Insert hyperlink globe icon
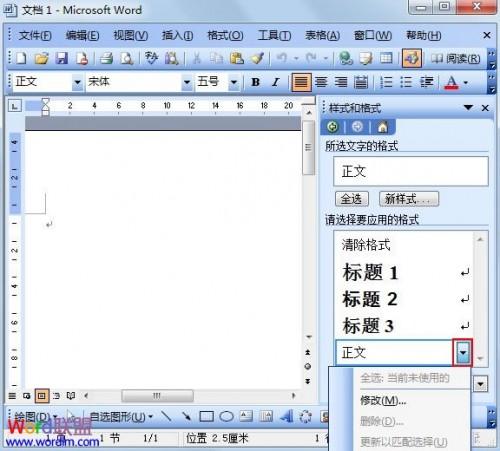The image size is (500, 451). click(x=346, y=59)
